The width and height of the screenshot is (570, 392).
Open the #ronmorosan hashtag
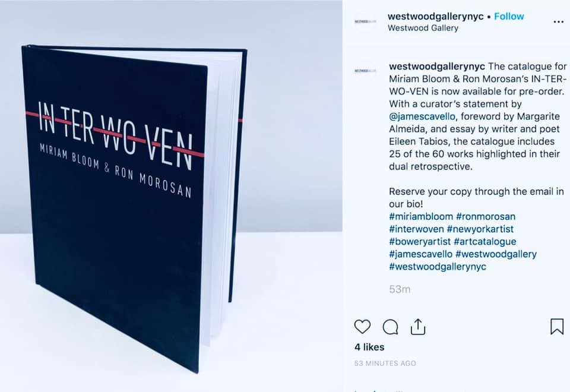[x=486, y=216]
